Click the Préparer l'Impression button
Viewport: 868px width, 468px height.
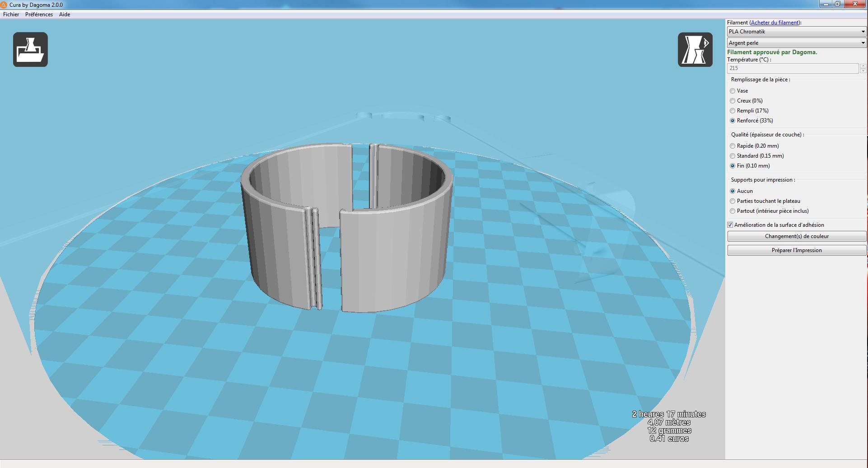pyautogui.click(x=797, y=250)
